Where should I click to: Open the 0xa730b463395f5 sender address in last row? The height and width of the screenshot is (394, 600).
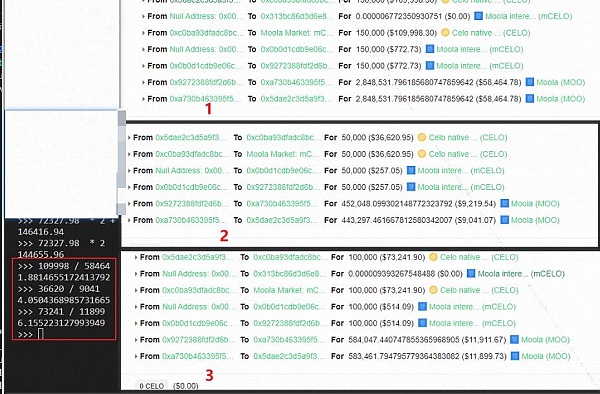197,356
